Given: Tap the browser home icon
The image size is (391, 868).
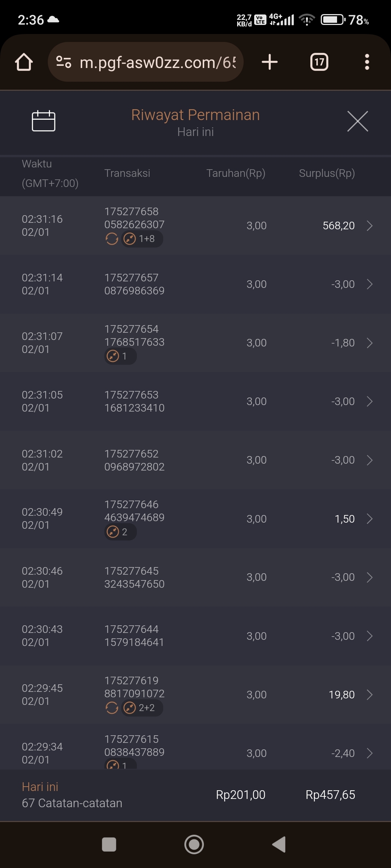Looking at the screenshot, I should [24, 62].
